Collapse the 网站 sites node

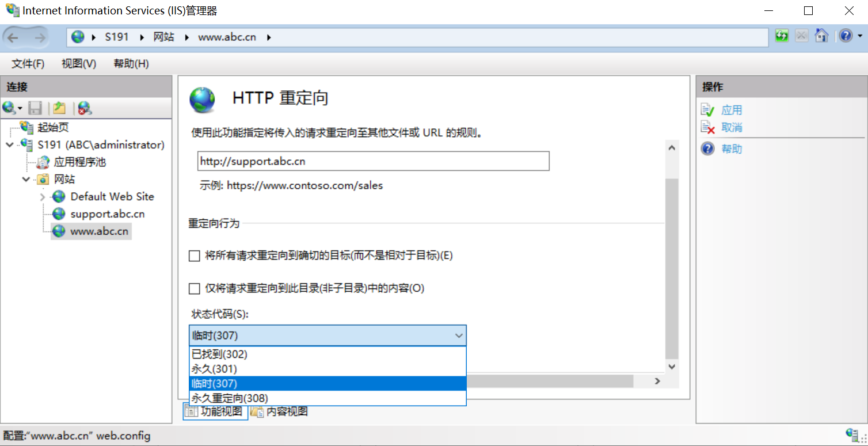(26, 180)
